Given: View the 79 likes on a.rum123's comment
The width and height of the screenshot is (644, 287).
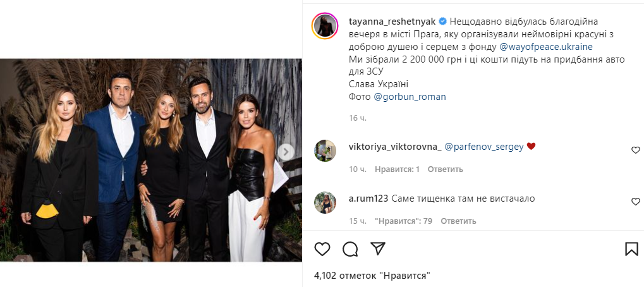Looking at the screenshot, I should [403, 221].
